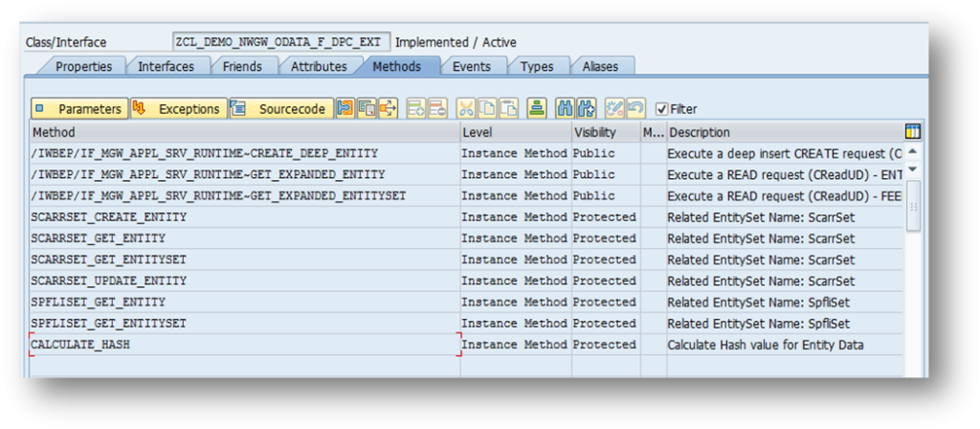Click the paste icon
Screen dimensions: 980x429
coord(509,109)
